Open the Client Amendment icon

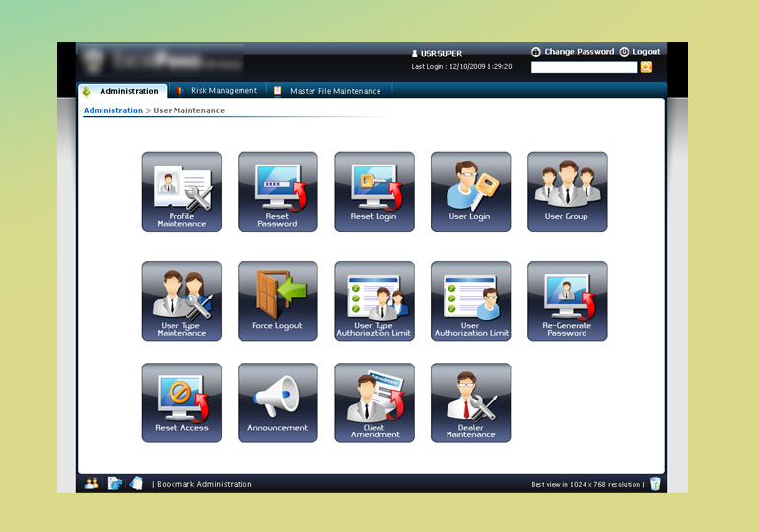click(x=375, y=402)
